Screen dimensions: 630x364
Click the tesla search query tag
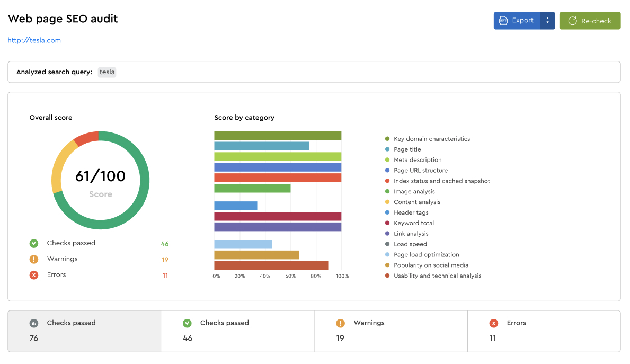pos(107,72)
